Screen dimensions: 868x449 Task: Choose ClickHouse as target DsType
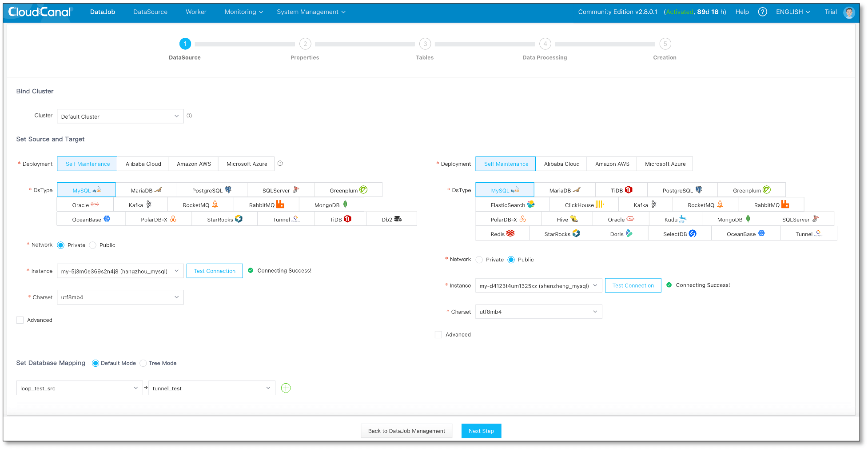pos(583,205)
